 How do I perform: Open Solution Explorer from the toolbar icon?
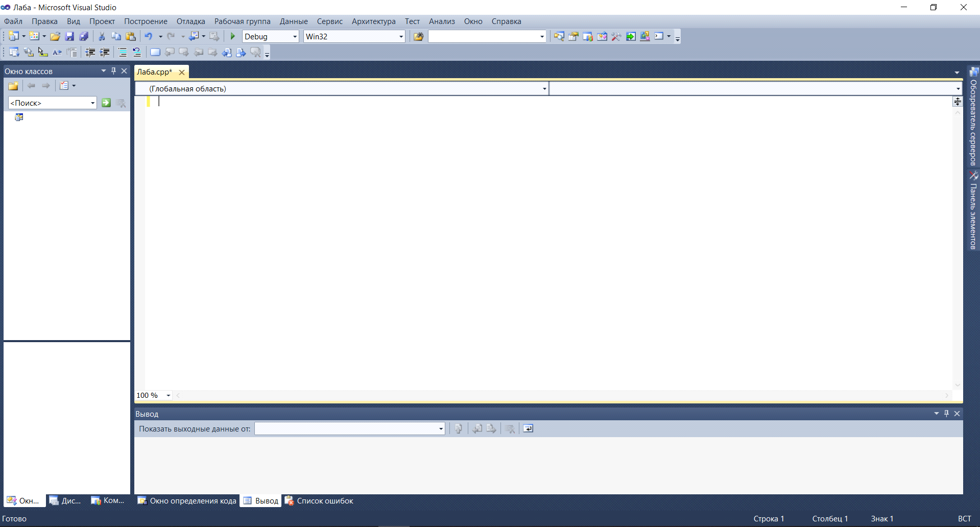[559, 36]
